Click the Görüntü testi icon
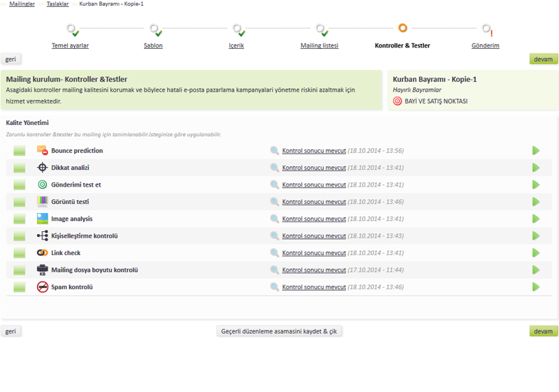 42,202
